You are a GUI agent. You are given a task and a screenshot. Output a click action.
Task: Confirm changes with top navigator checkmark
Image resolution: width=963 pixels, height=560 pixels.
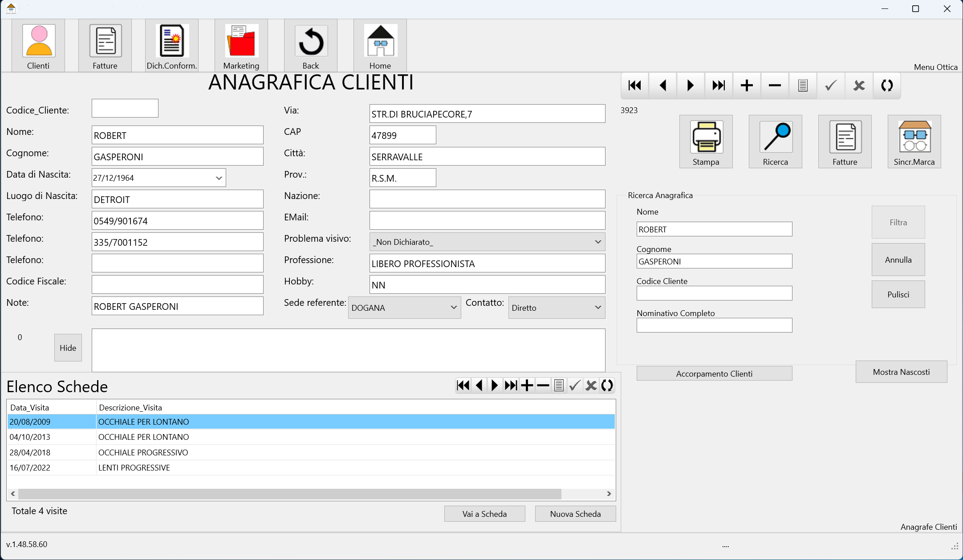tap(831, 85)
